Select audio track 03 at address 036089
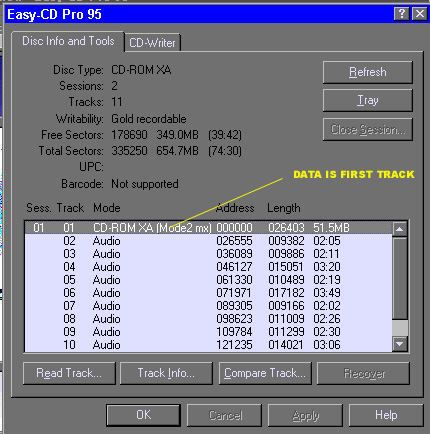This screenshot has height=434, width=430. 208,254
